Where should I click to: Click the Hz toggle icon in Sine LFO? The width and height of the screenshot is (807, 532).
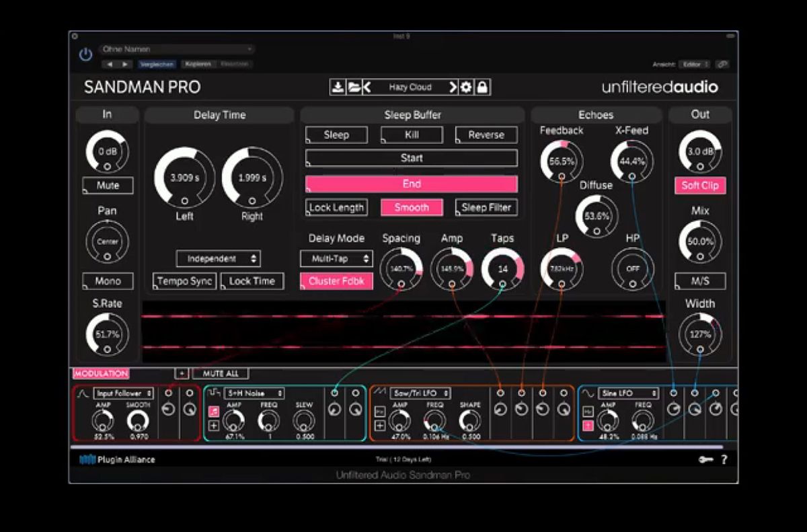click(588, 411)
